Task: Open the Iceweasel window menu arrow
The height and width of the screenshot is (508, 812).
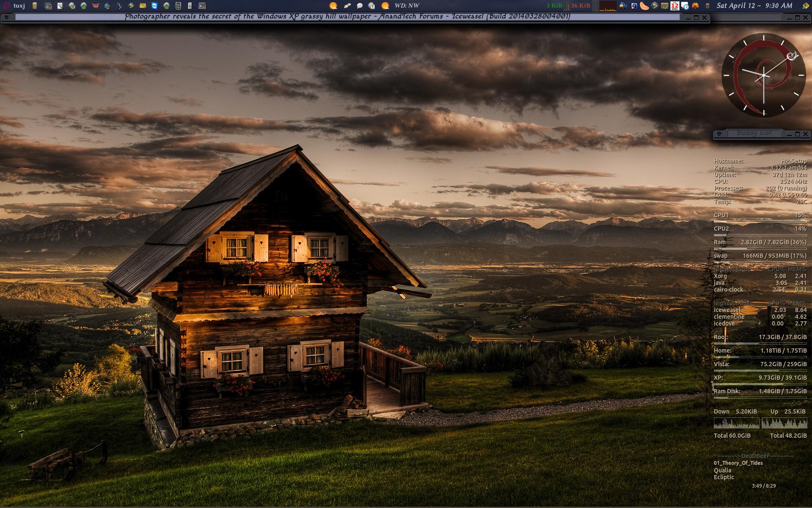Action: pyautogui.click(x=6, y=17)
